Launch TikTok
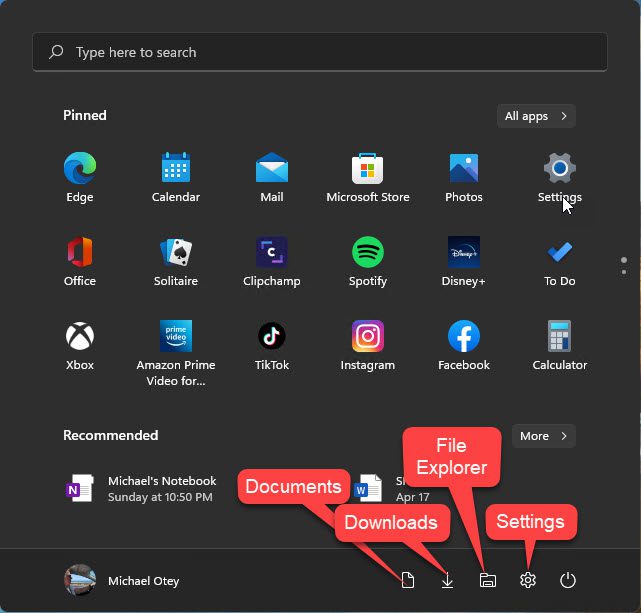The height and width of the screenshot is (613, 641). (x=272, y=345)
